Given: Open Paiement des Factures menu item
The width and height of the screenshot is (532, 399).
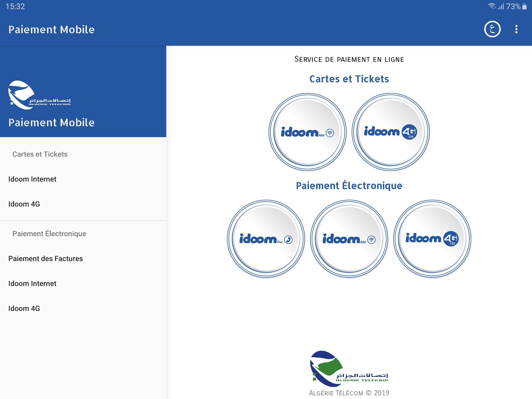Looking at the screenshot, I should click(x=83, y=258).
